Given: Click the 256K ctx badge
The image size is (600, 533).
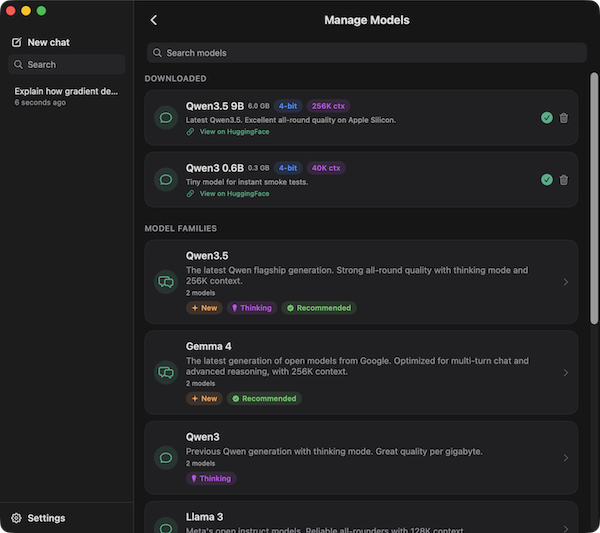Looking at the screenshot, I should (x=328, y=106).
